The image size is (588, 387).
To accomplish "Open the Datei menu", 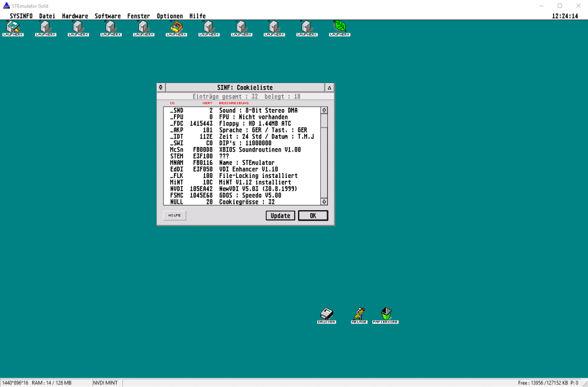I will (47, 16).
